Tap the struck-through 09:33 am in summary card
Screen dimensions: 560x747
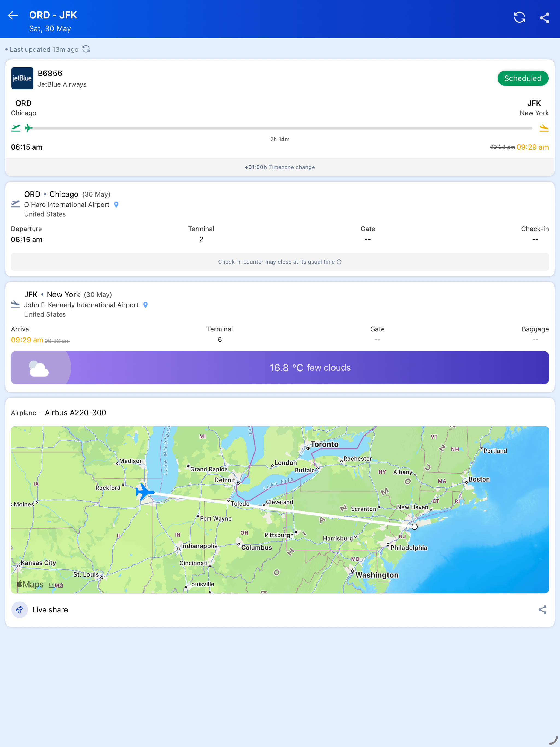[x=502, y=147]
